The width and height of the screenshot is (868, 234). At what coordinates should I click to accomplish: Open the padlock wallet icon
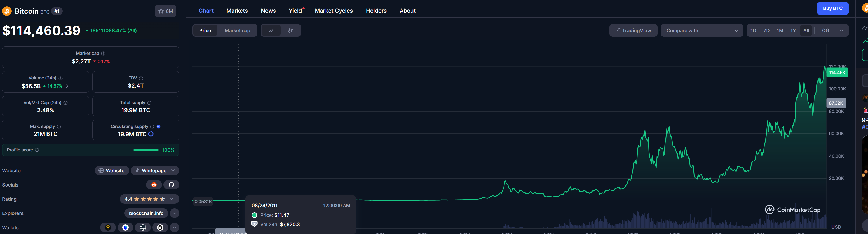[160, 227]
